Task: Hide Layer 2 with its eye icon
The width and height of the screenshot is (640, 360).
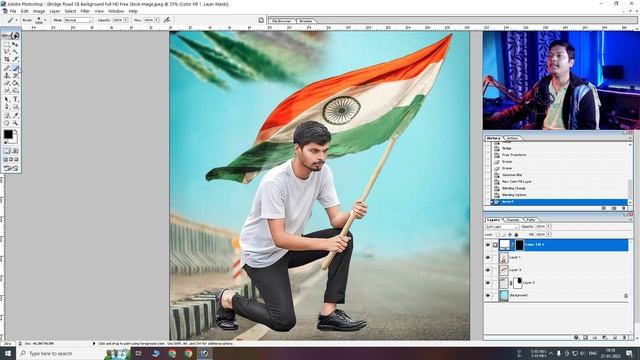Action: click(488, 282)
